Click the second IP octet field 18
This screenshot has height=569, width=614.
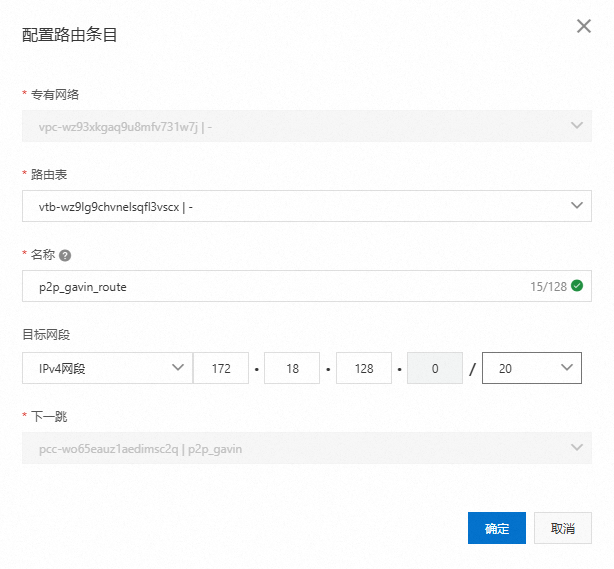(x=293, y=368)
